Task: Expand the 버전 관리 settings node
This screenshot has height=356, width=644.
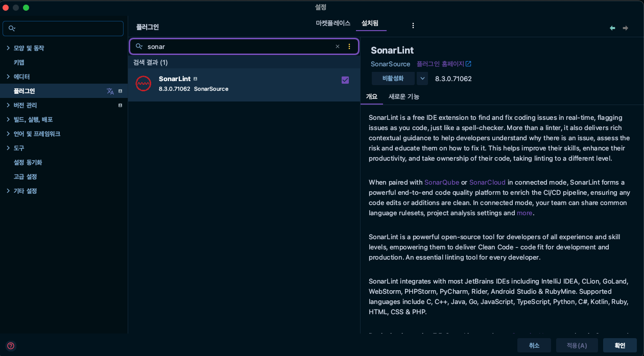Action: coord(8,105)
